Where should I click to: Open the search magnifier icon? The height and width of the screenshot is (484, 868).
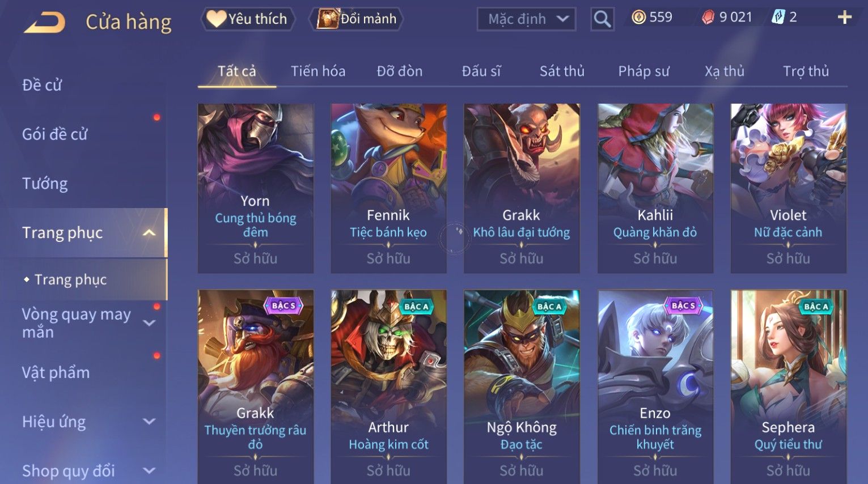[x=602, y=19]
